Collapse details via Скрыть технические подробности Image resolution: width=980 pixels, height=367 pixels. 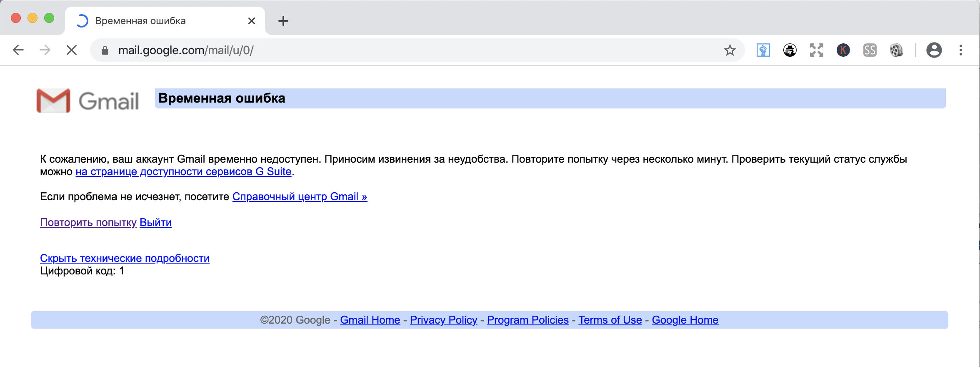[125, 259]
